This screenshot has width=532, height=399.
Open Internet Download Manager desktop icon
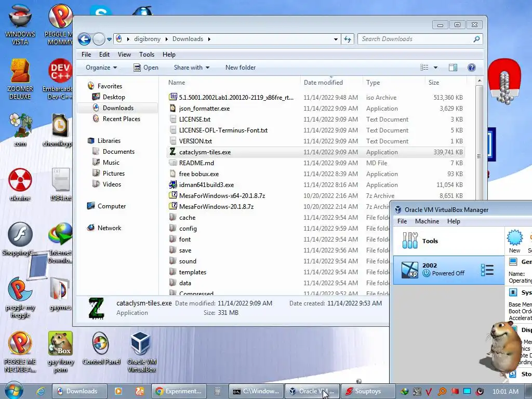[x=60, y=243]
